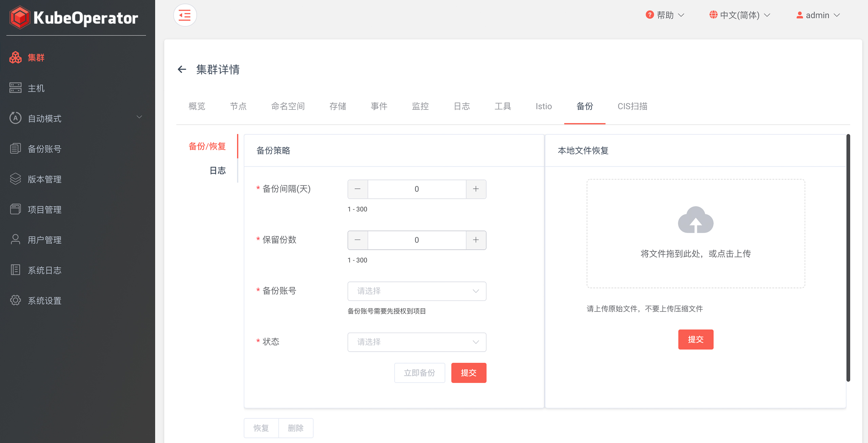Viewport: 868px width, 443px height.
Task: Decrease 保留份数 with minus button
Action: click(x=358, y=240)
